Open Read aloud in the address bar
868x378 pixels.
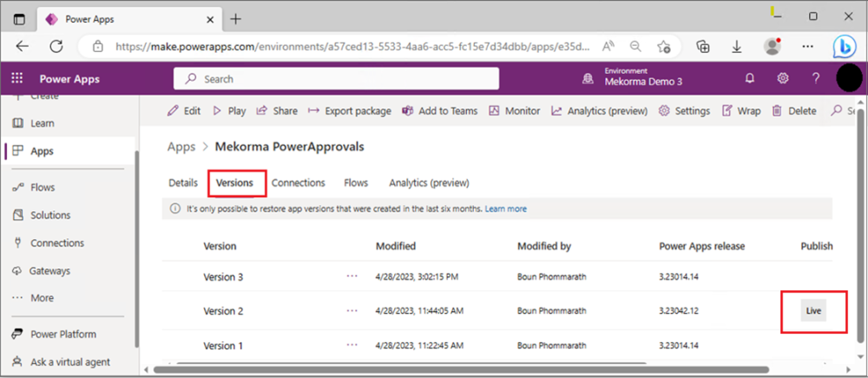coord(609,47)
